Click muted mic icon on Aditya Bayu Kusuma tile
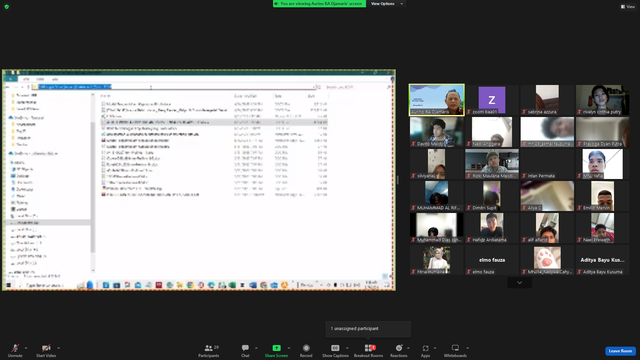 (580, 272)
